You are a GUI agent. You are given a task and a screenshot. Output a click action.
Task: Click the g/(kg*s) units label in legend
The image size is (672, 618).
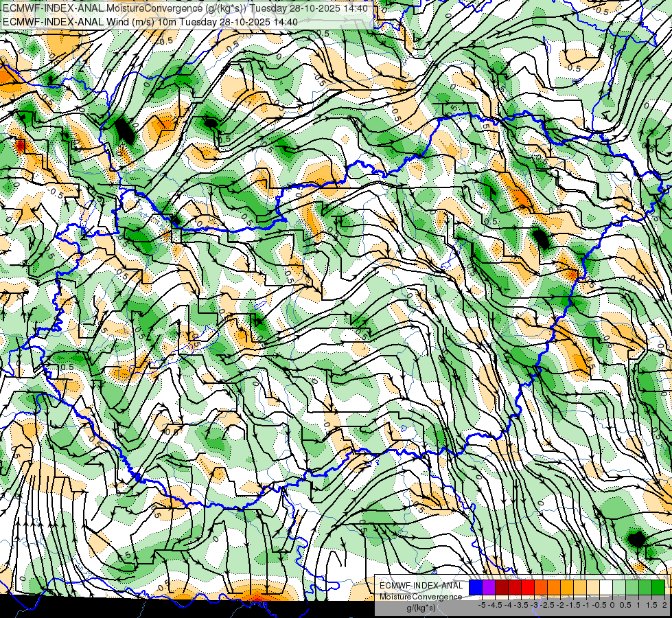(421, 608)
